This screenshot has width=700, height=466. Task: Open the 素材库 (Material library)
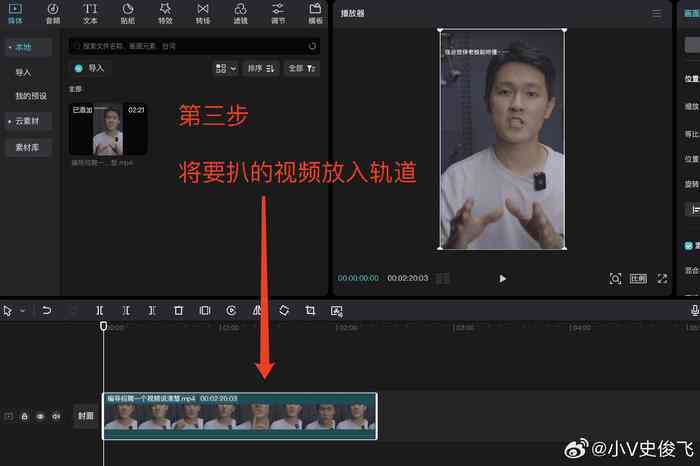(28, 147)
